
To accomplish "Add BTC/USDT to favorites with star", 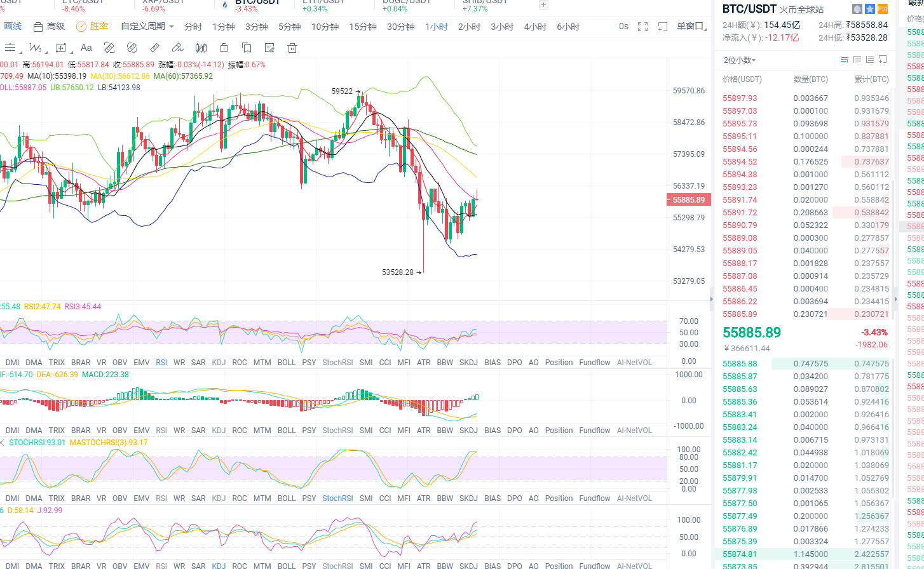I will [870, 9].
